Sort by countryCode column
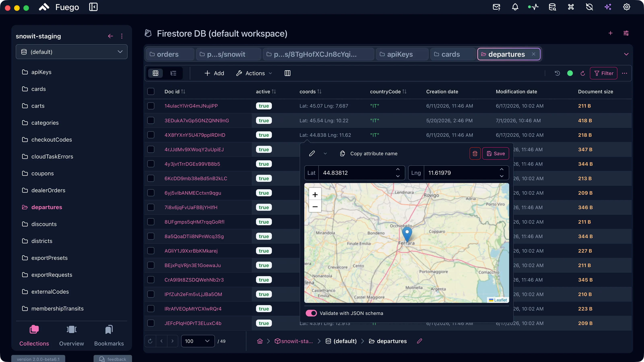The width and height of the screenshot is (644, 362). (404, 92)
